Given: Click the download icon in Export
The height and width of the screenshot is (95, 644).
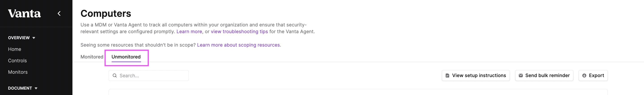Looking at the screenshot, I should tap(584, 76).
